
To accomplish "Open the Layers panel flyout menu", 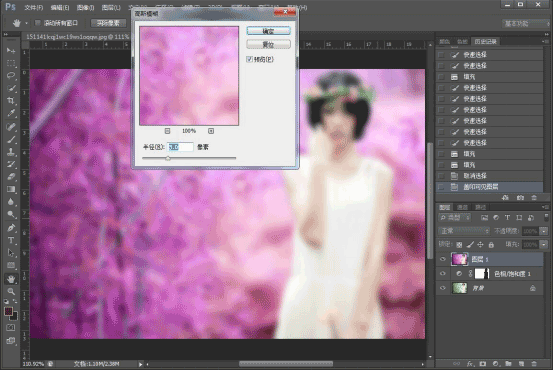I will [x=546, y=207].
